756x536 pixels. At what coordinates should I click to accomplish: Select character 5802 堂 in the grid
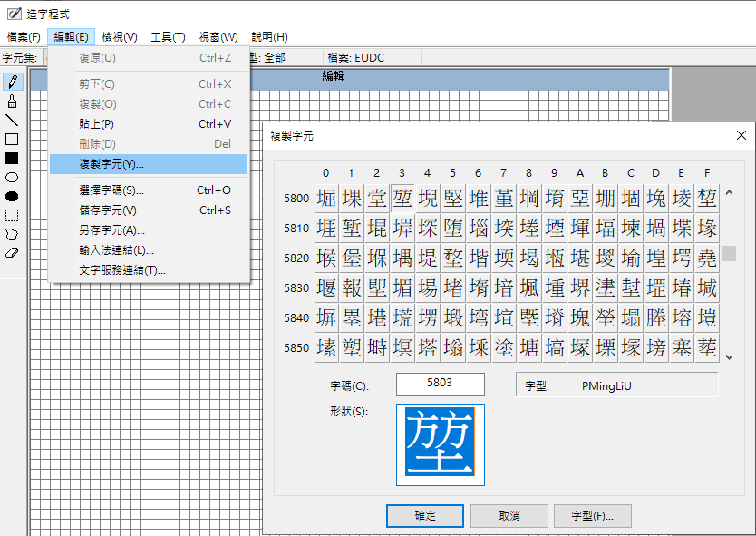point(377,198)
